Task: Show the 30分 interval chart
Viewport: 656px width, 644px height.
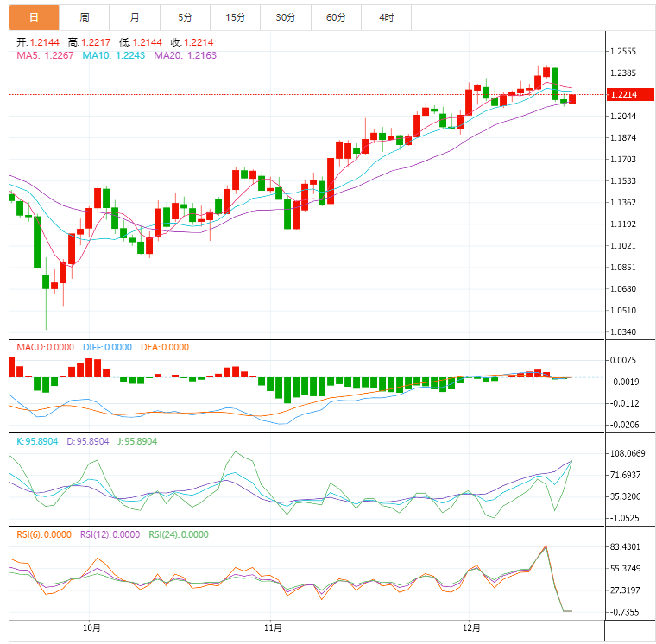Action: coord(286,17)
